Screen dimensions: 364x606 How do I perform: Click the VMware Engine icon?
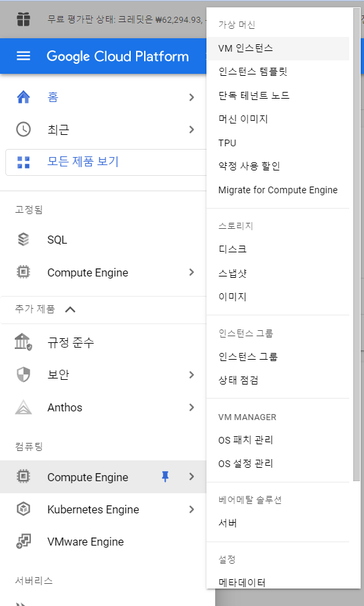pos(23,541)
